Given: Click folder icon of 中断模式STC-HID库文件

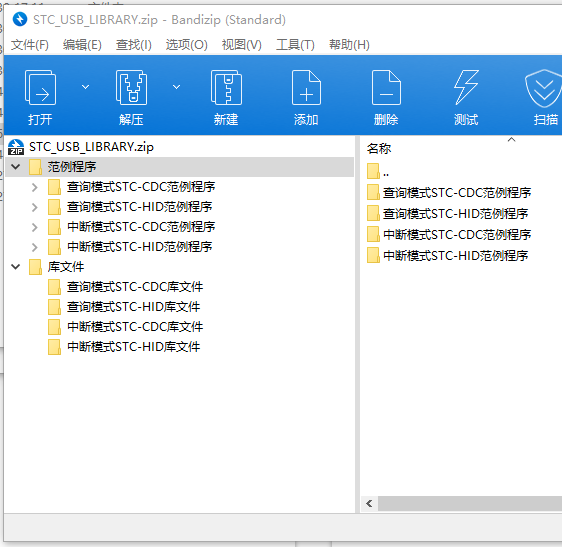Looking at the screenshot, I should tap(54, 347).
